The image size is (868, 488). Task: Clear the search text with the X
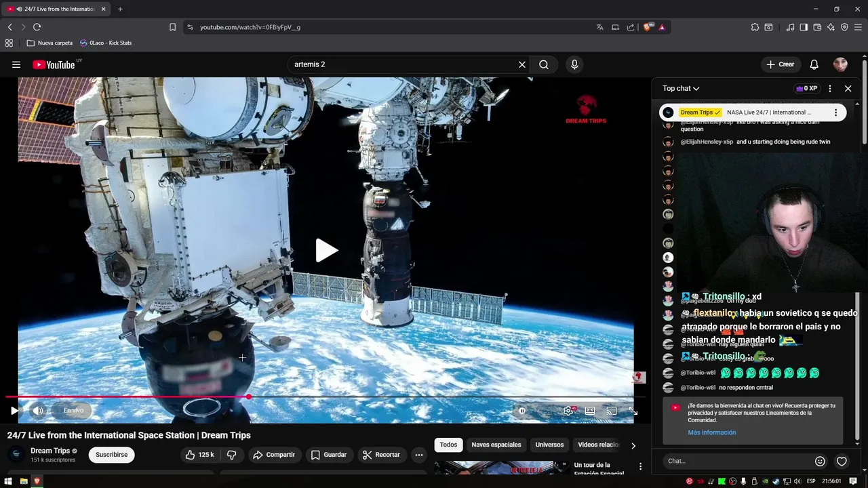(522, 64)
